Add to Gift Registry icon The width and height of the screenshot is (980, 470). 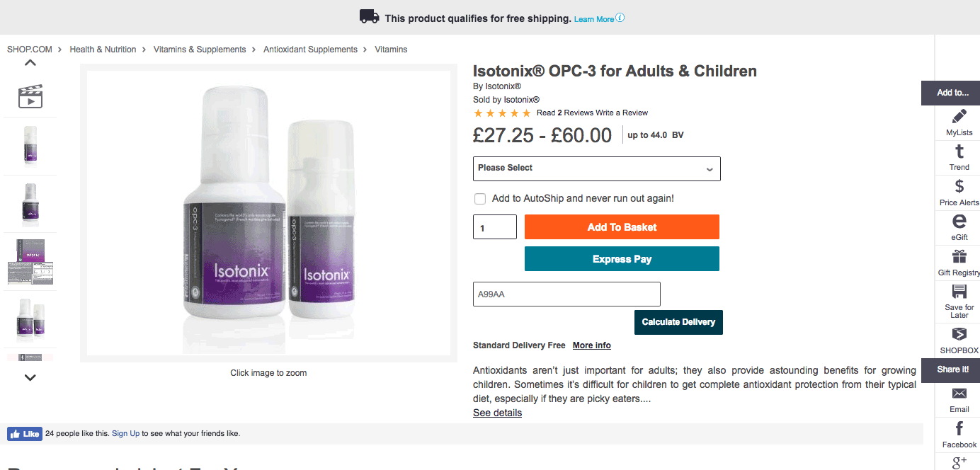[x=959, y=256]
